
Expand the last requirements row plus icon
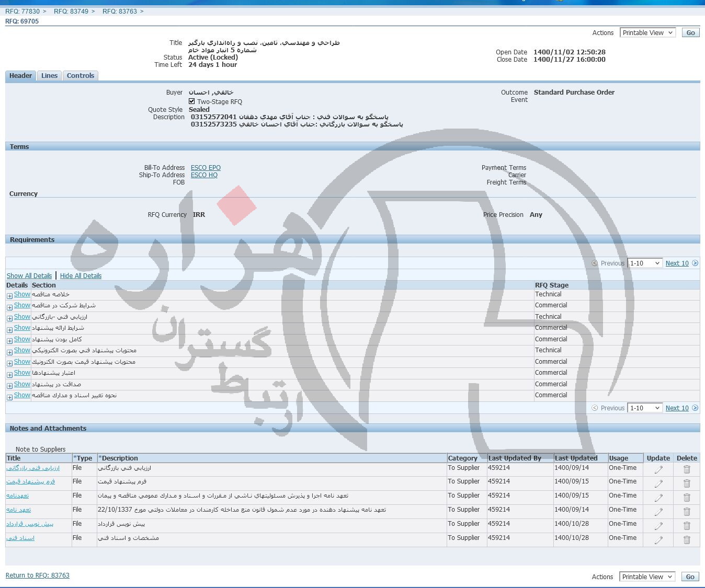pos(9,397)
